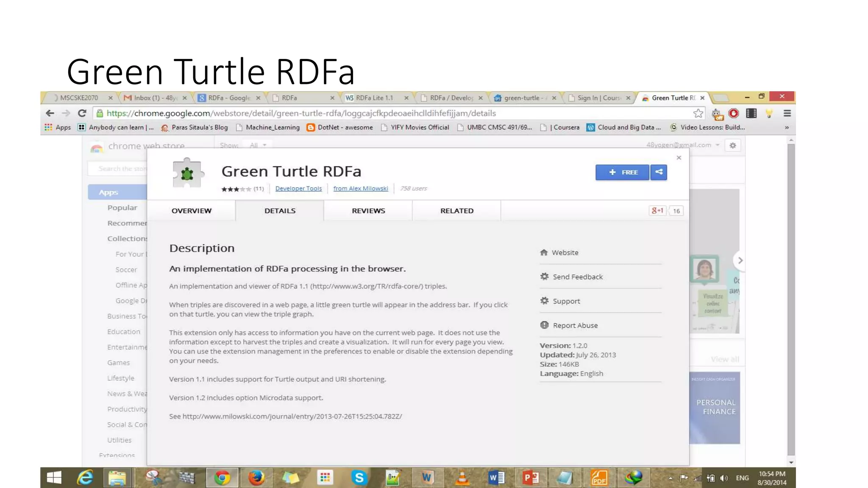Open Microsoft Word from the taskbar
The height and width of the screenshot is (488, 868).
point(496,478)
